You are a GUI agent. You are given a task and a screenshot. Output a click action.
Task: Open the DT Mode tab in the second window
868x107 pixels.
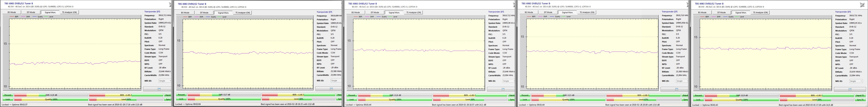pos(204,12)
